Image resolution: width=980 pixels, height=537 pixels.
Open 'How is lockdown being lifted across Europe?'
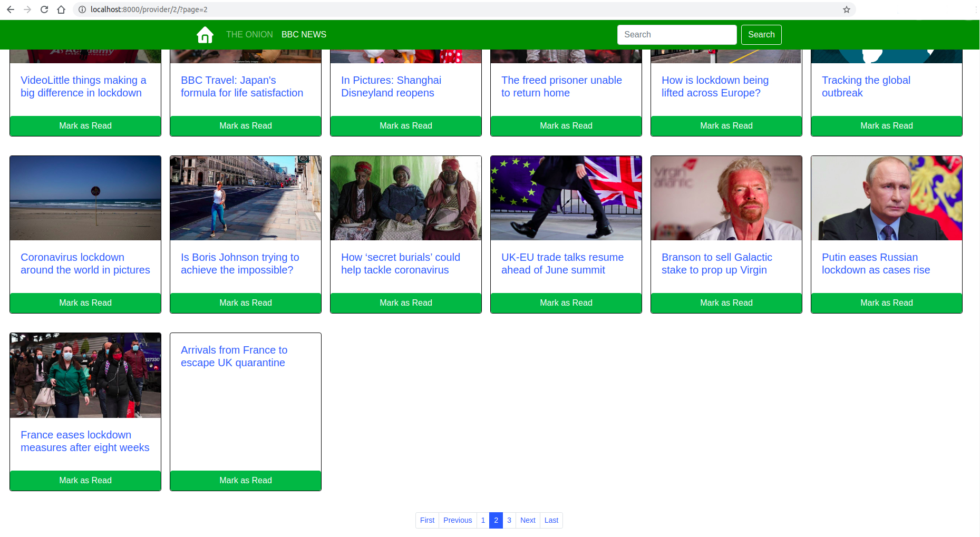715,86
